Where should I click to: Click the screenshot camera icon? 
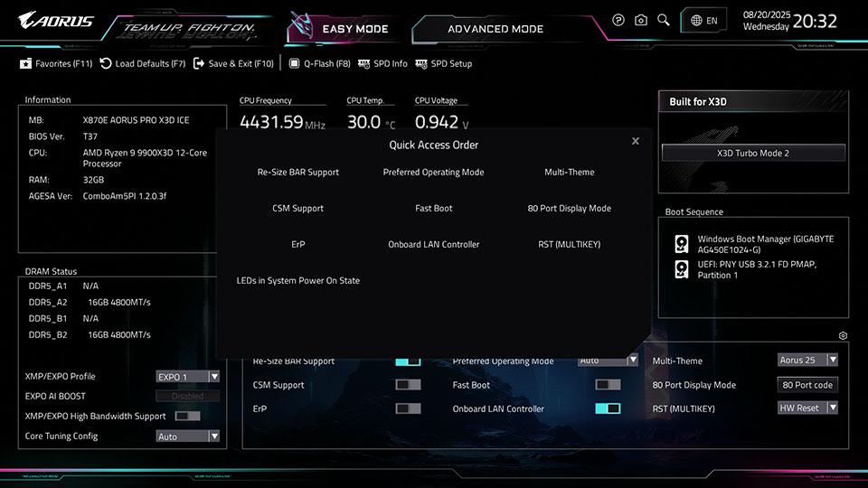pos(641,20)
